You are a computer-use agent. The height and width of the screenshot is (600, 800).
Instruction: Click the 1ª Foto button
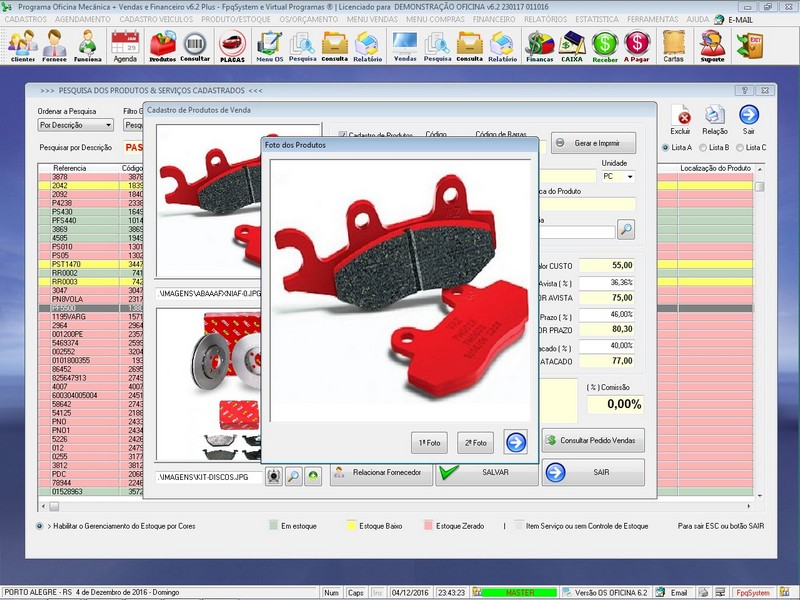point(429,442)
